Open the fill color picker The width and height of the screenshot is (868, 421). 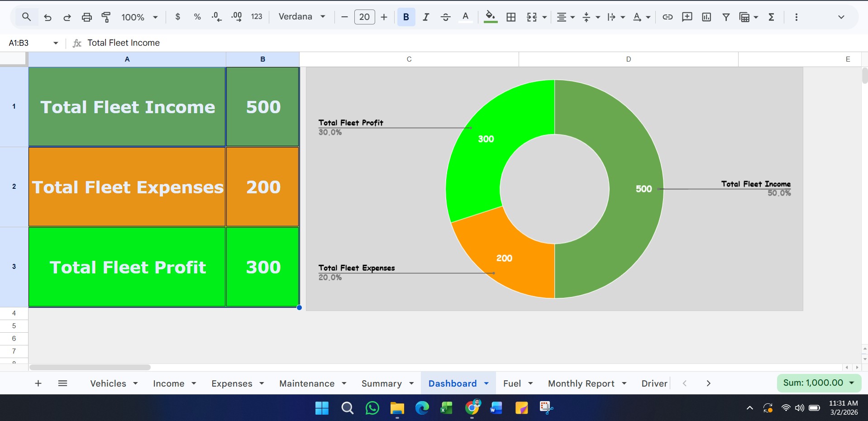pyautogui.click(x=490, y=17)
